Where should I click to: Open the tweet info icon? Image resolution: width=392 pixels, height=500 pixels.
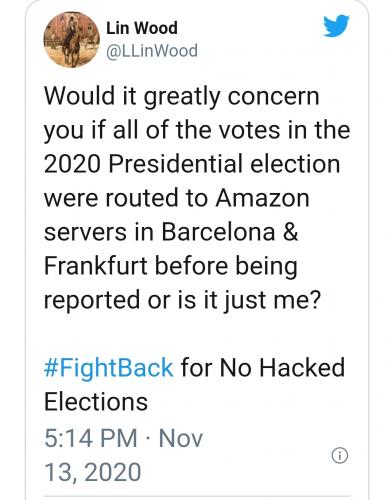tap(340, 455)
